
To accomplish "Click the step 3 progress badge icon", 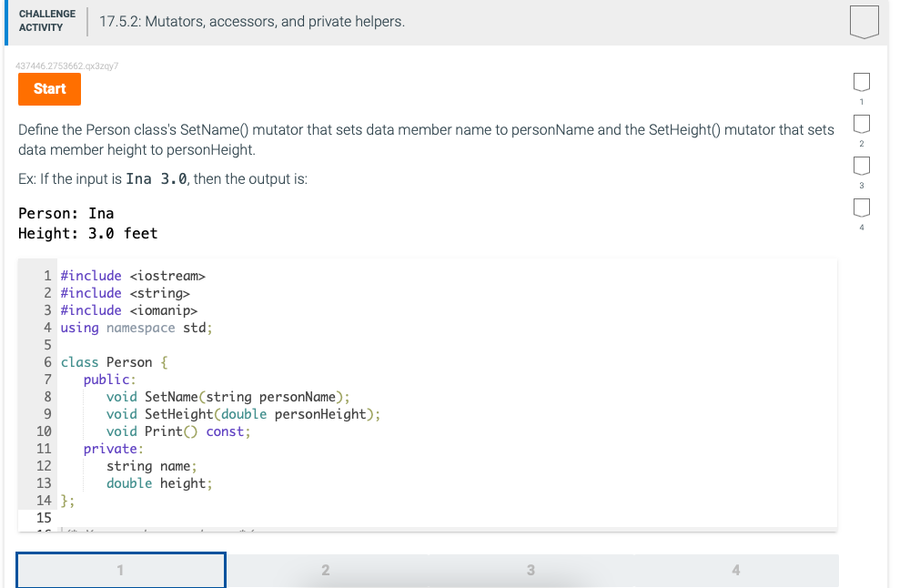I will [861, 166].
